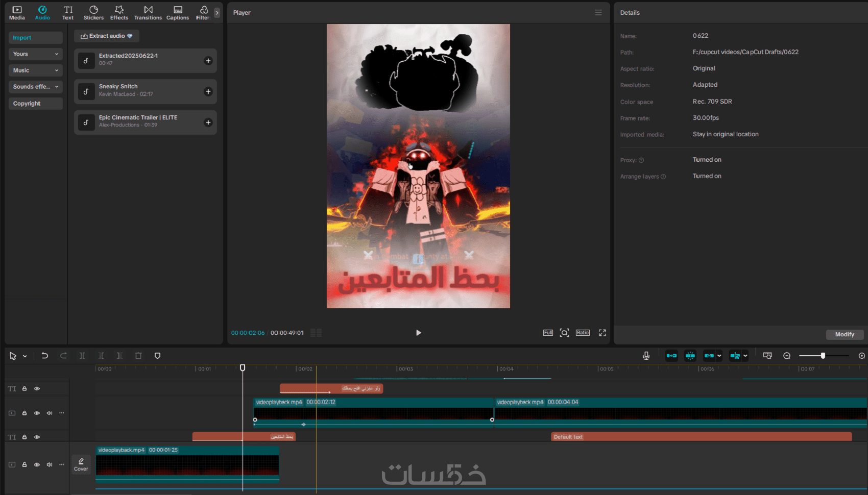
Task: Toggle clip linkage
Action: 709,356
